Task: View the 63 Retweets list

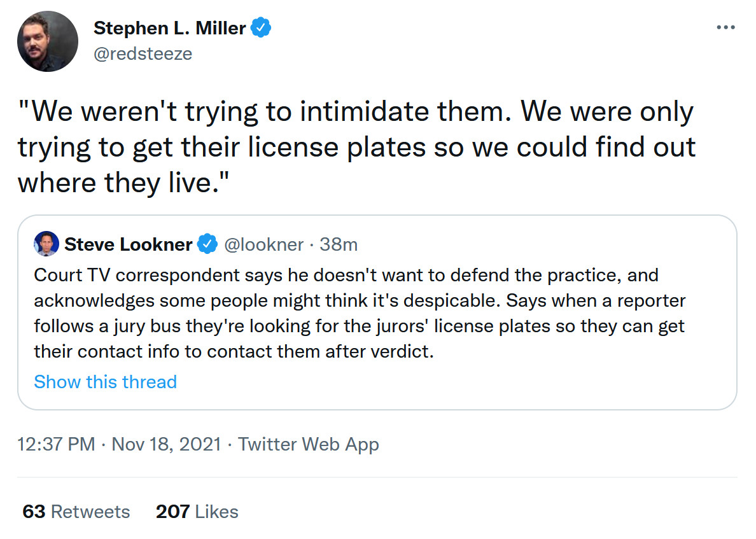Action: (x=76, y=512)
